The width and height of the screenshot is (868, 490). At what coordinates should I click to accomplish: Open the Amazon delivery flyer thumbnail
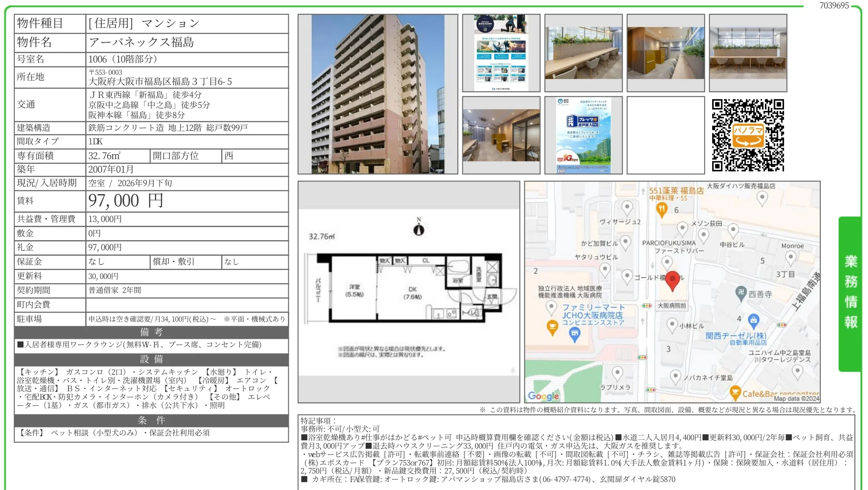(x=501, y=53)
